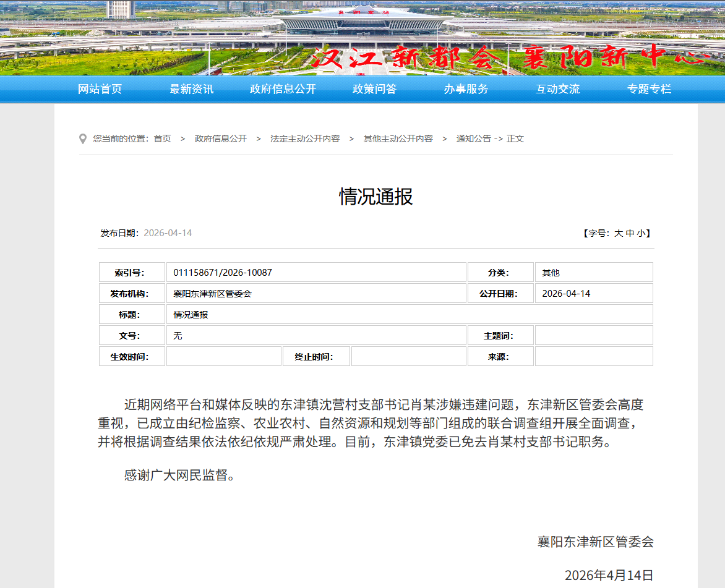The image size is (725, 588).
Task: Click the location pin breadcrumb icon
Action: pos(82,138)
